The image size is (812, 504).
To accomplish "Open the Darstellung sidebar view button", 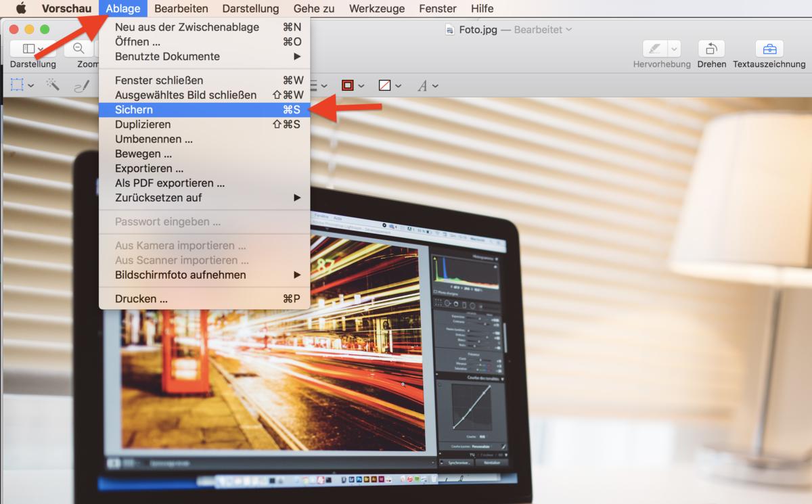I will click(x=33, y=49).
